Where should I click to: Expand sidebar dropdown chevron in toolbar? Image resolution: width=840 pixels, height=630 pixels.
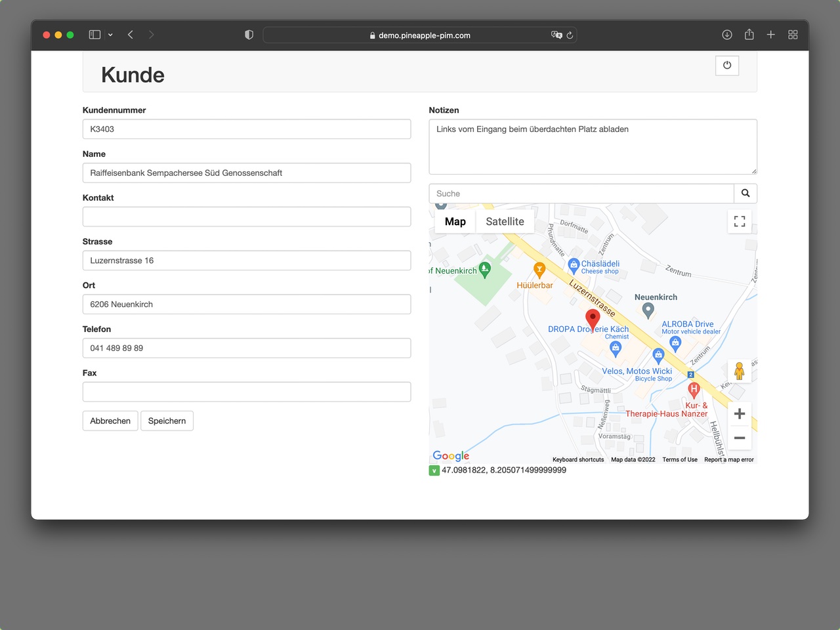110,35
